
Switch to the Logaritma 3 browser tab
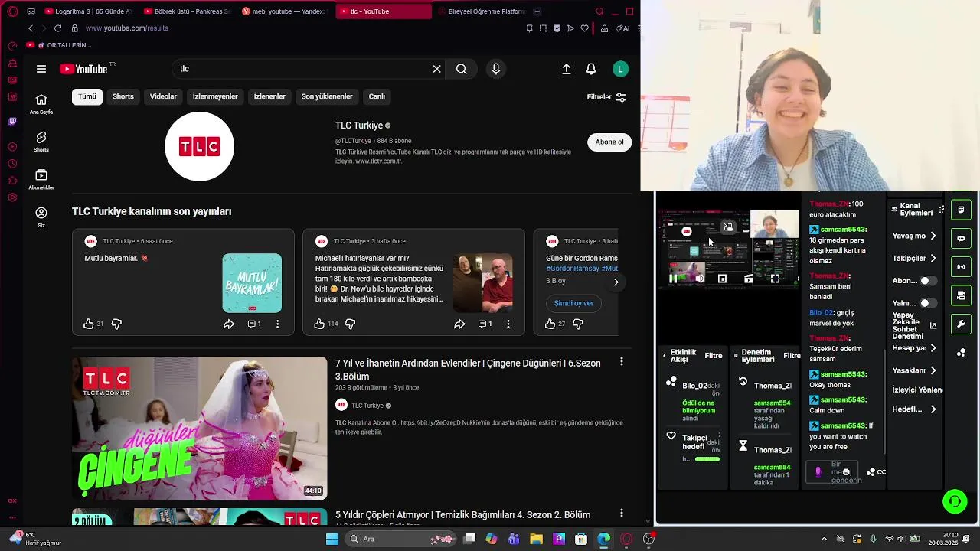point(88,11)
